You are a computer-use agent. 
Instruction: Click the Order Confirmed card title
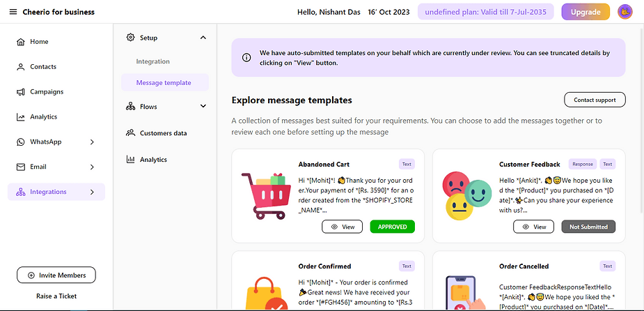pos(324,266)
